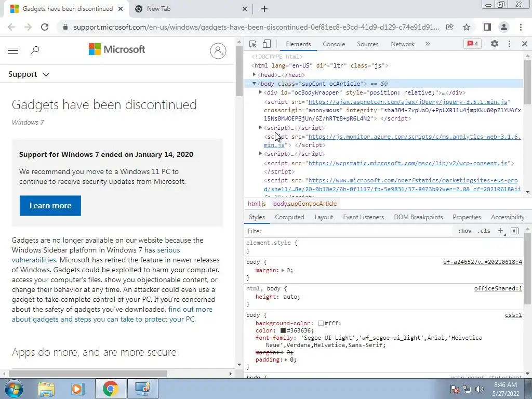Activate the DevTools inspect element picker
The image size is (532, 399).
(253, 44)
